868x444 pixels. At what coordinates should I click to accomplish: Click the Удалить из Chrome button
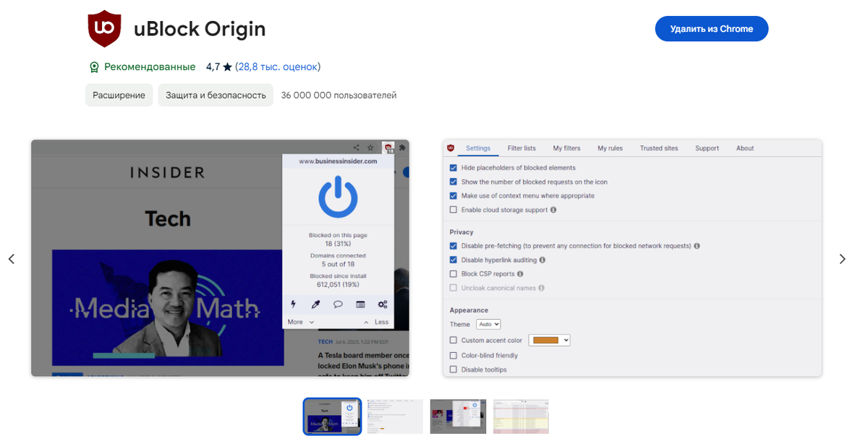(x=712, y=29)
